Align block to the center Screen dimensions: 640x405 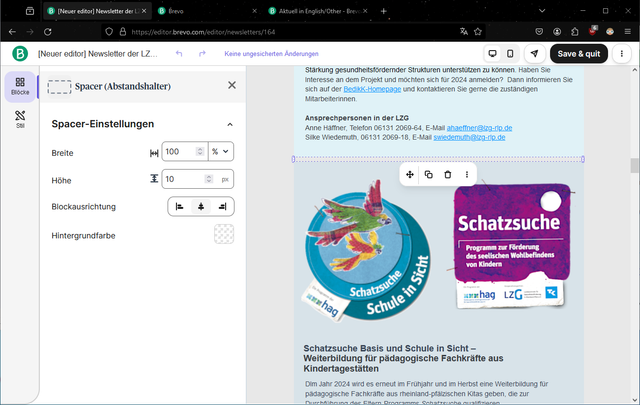pos(201,207)
